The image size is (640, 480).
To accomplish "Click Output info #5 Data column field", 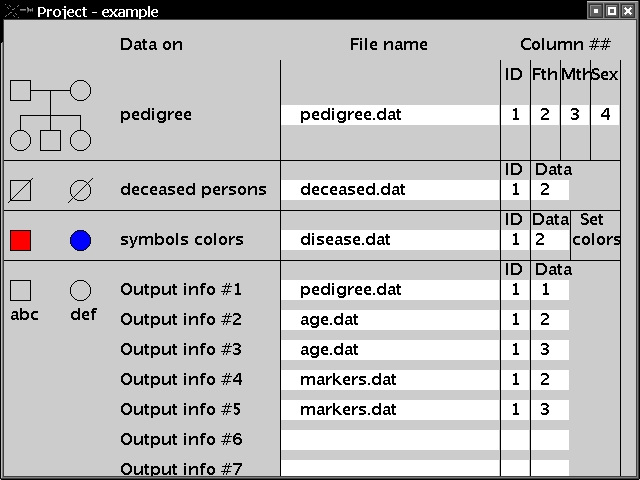I will click(550, 410).
